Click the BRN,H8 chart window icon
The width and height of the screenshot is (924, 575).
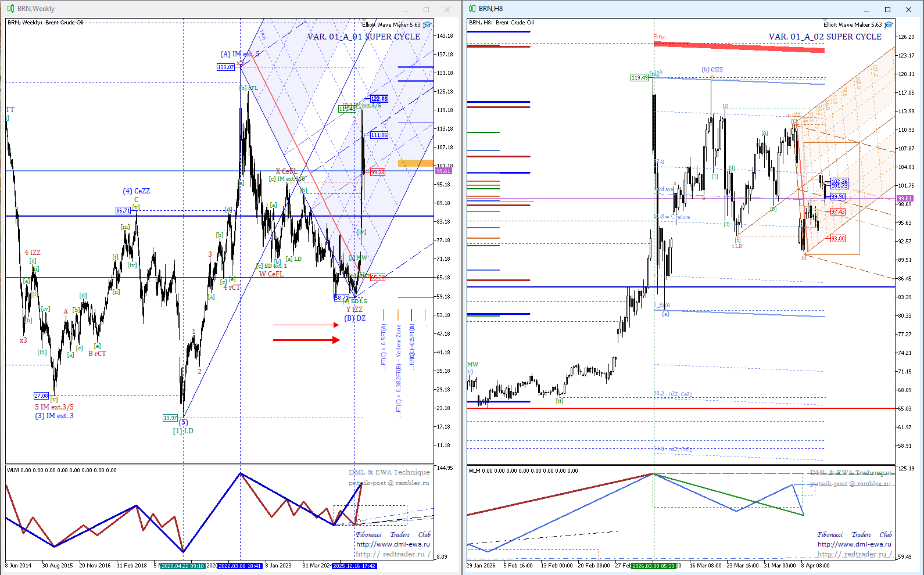pos(472,9)
